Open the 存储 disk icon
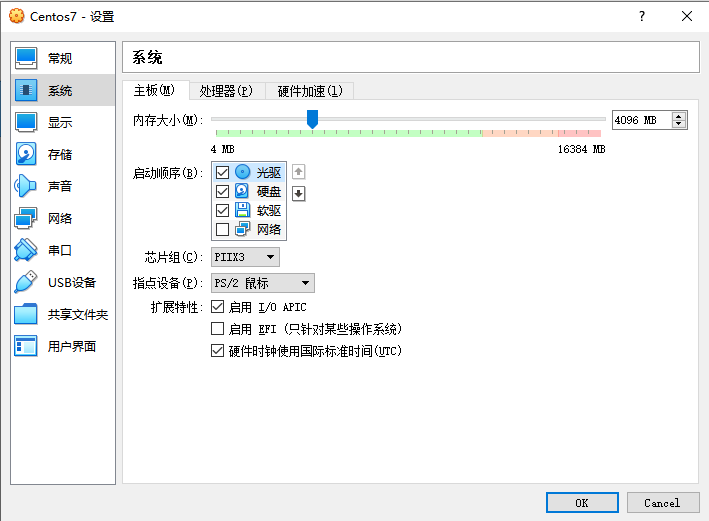 [x=26, y=154]
